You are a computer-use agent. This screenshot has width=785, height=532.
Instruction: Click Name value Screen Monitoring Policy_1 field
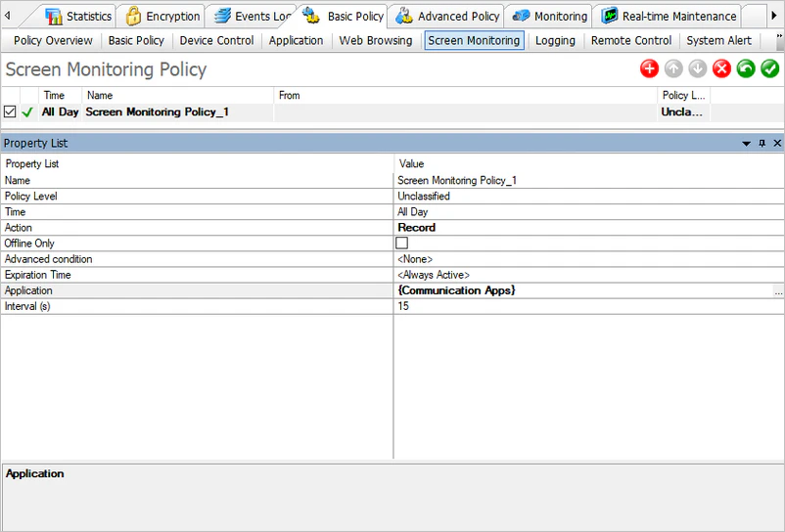pos(589,181)
